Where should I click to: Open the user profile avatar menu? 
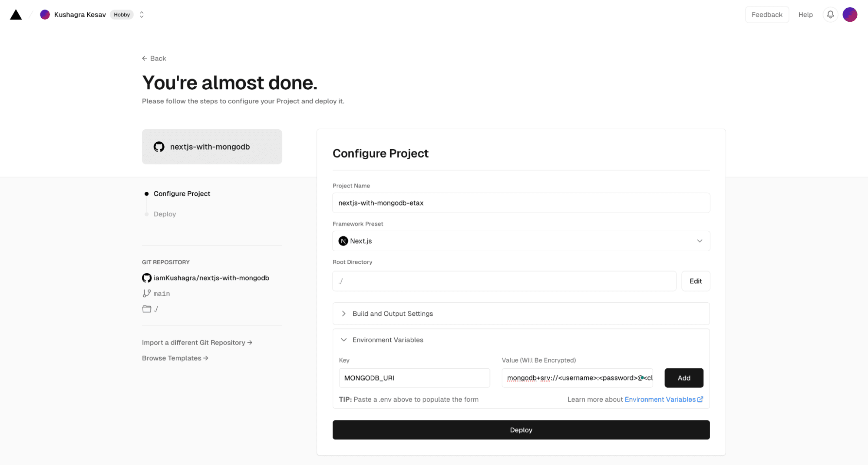pos(849,15)
